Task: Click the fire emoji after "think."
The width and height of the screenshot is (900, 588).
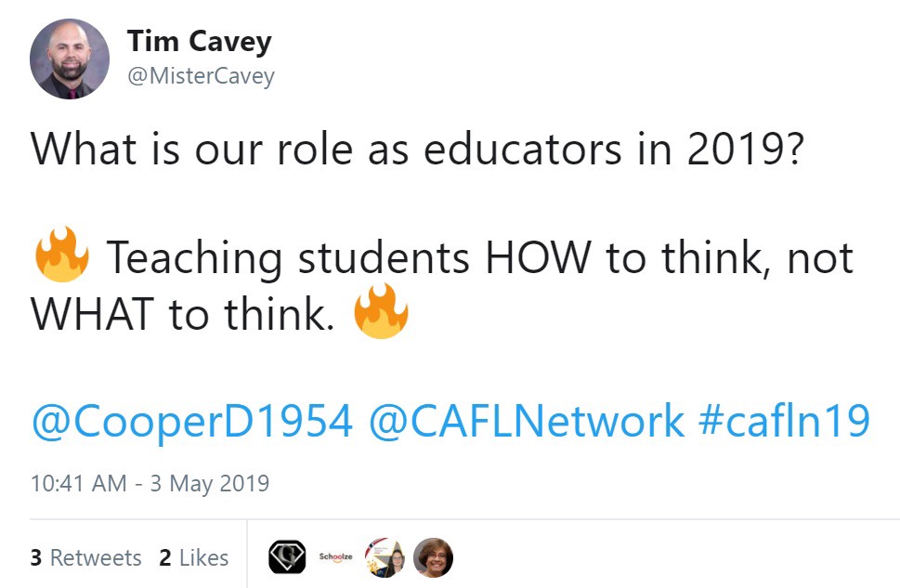Action: click(x=381, y=315)
